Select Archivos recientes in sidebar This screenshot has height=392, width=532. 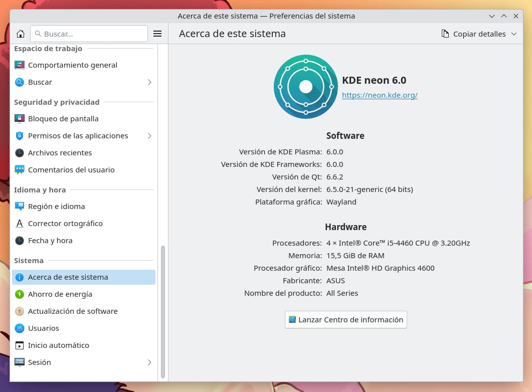[83, 152]
